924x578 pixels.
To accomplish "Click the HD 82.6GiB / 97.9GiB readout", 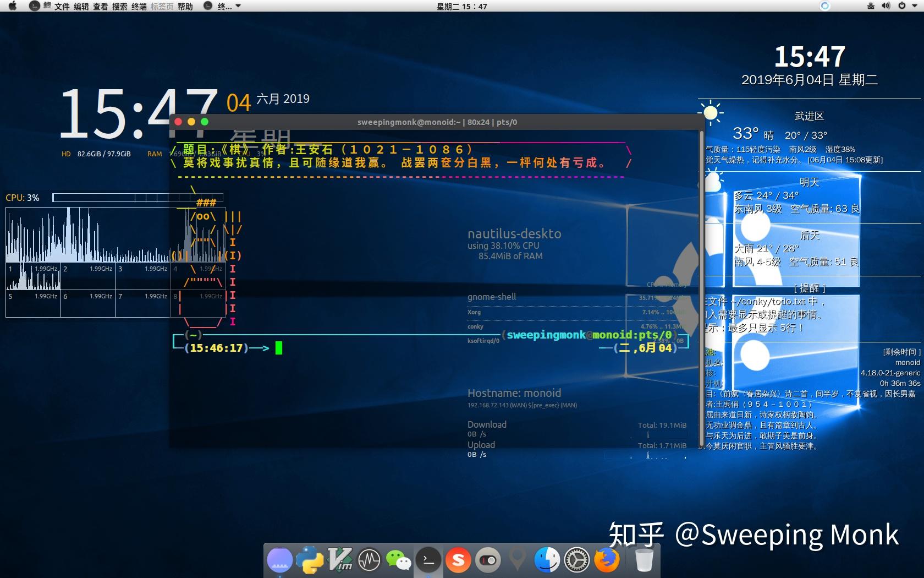I will [96, 154].
